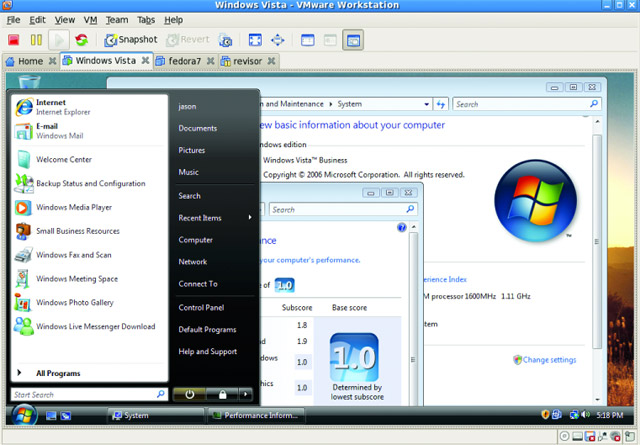Expand All Programs list
Image resolution: width=640 pixels, height=445 pixels.
tap(89, 373)
